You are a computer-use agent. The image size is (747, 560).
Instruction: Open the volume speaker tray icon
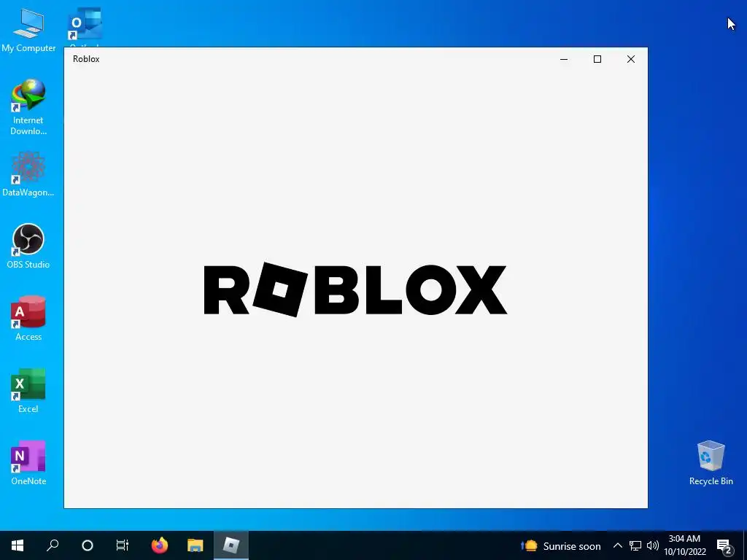point(653,545)
